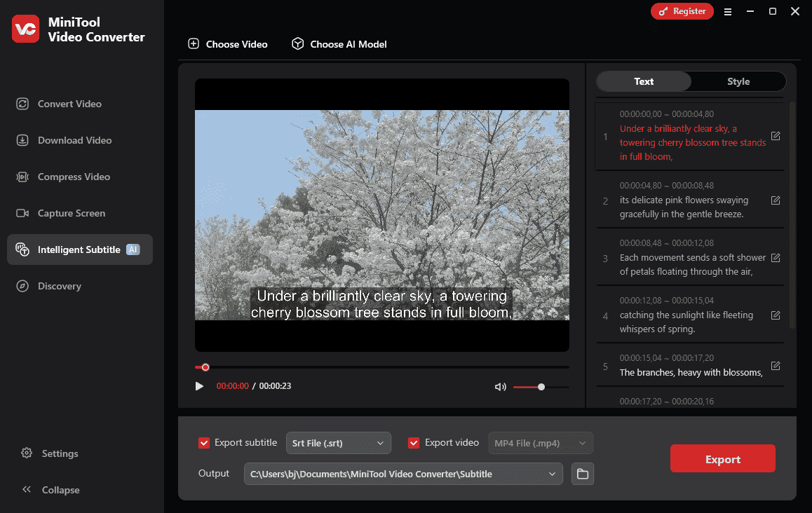The width and height of the screenshot is (812, 513).
Task: Toggle the Export subtitle checkbox
Action: tap(204, 443)
